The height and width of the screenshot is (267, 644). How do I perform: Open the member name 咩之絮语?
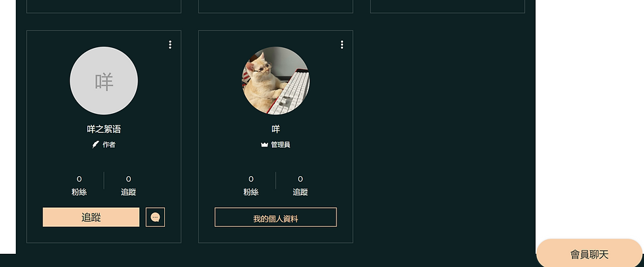pyautogui.click(x=104, y=129)
